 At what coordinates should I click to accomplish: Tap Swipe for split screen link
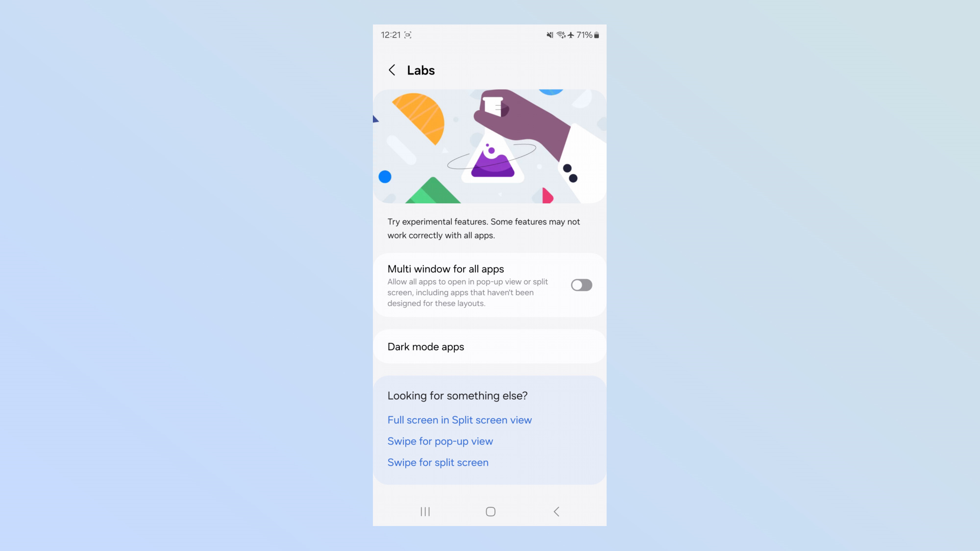click(438, 462)
